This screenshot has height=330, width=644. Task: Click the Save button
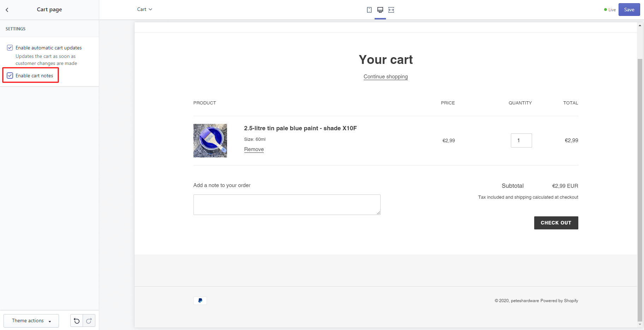[629, 10]
